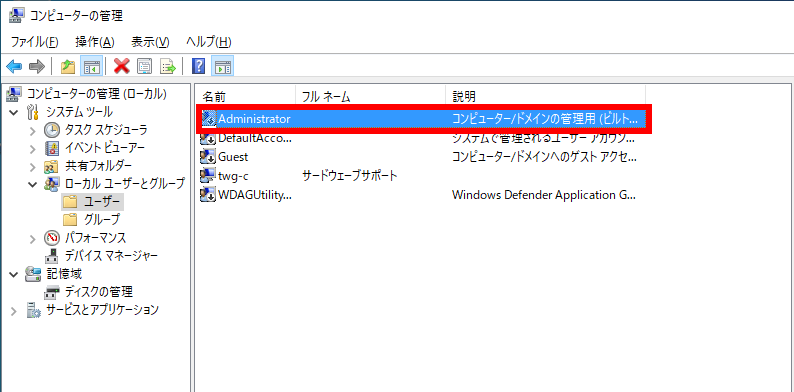The width and height of the screenshot is (794, 392).
Task: Collapse the ローカル ユーザーとグループ node
Action: click(33, 184)
